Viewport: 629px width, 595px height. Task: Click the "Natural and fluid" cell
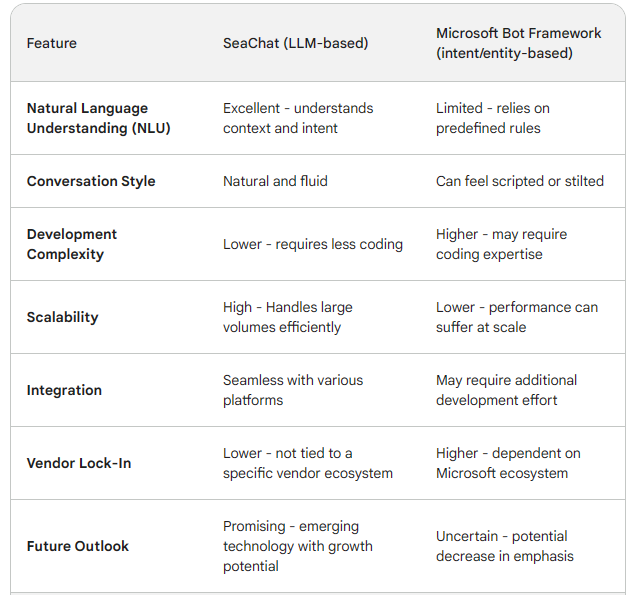[x=275, y=181]
